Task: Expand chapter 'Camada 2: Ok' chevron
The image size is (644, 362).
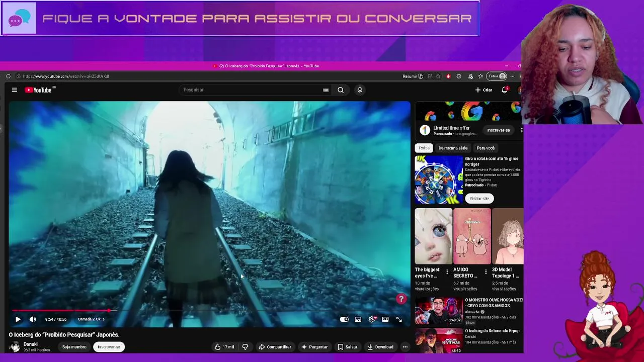Action: 103,319
